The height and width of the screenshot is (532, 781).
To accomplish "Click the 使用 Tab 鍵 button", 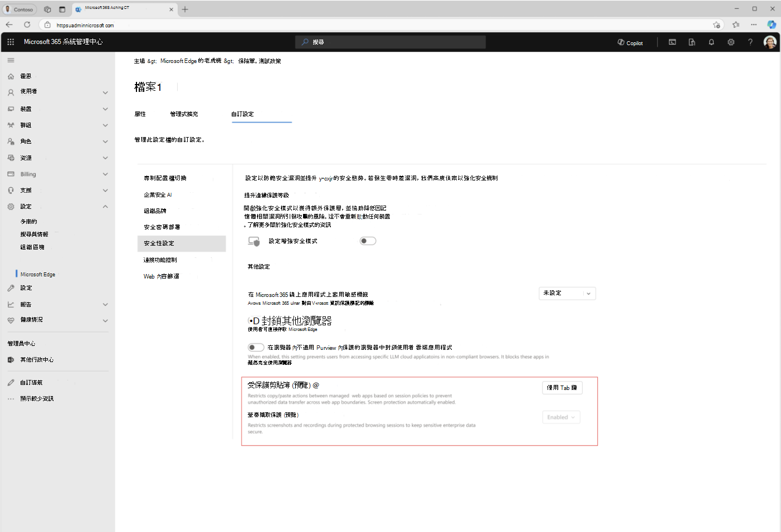I will [x=562, y=388].
